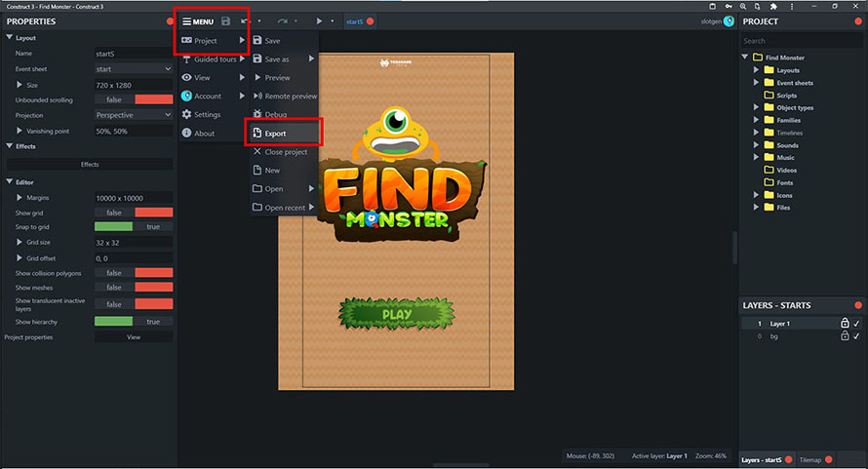Click the undo arrow in toolbar
The width and height of the screenshot is (868, 469).
[245, 21]
